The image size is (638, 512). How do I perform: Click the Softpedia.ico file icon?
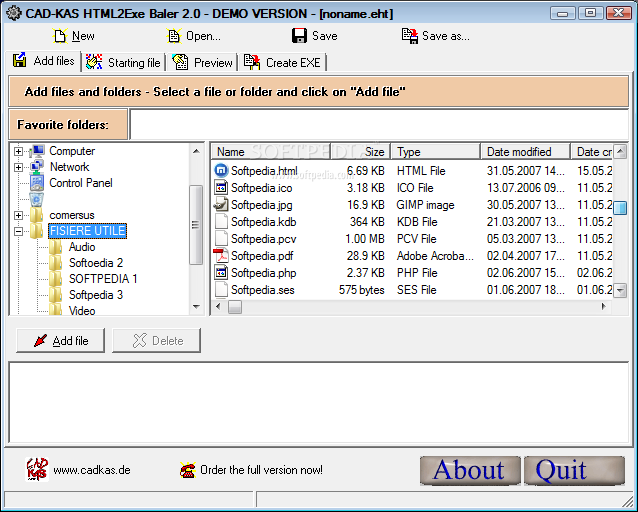coord(221,188)
